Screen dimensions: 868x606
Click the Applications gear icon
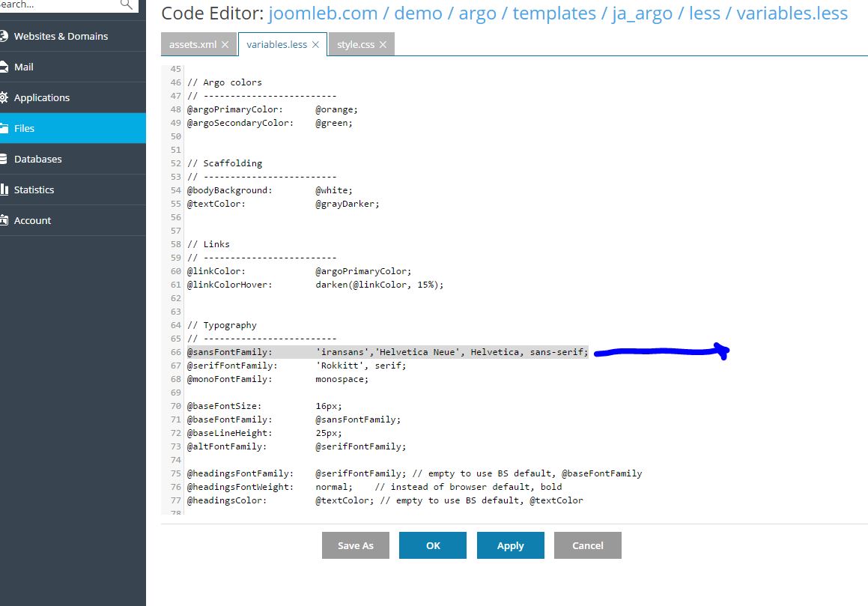(x=4, y=97)
